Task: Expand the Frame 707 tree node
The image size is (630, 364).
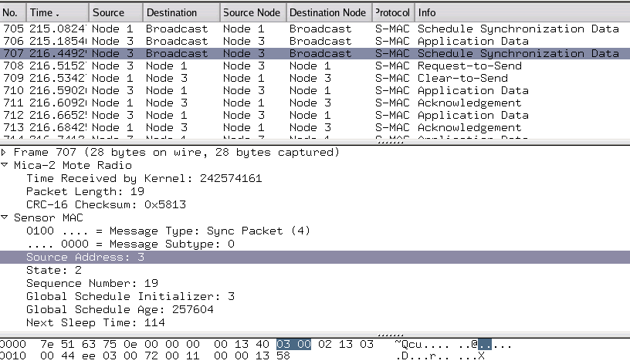Action: click(x=5, y=153)
